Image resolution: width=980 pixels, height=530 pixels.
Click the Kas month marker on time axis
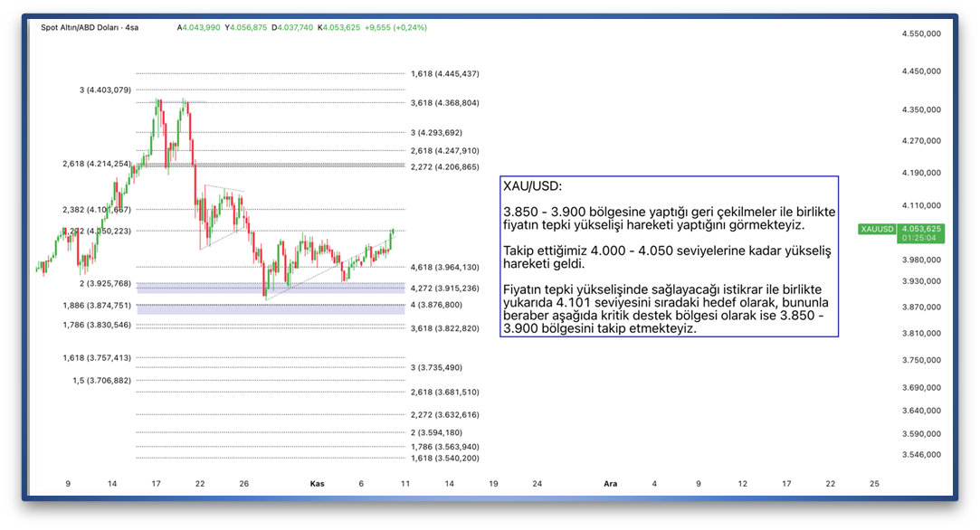coord(317,484)
